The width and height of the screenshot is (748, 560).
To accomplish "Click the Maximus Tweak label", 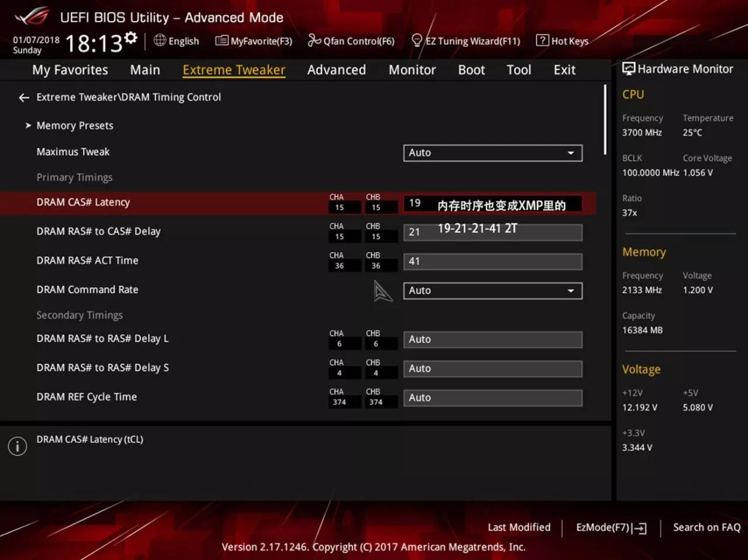I will [72, 152].
